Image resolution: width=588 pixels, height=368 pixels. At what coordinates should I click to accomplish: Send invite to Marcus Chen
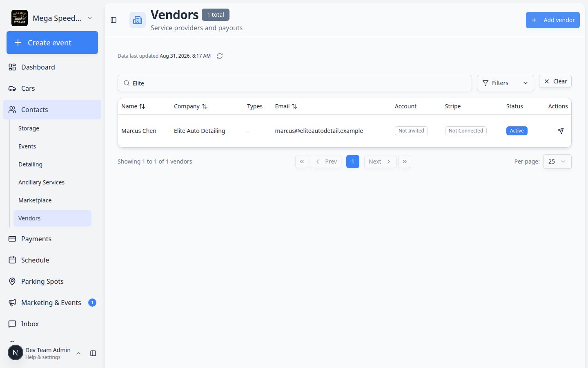tap(561, 131)
